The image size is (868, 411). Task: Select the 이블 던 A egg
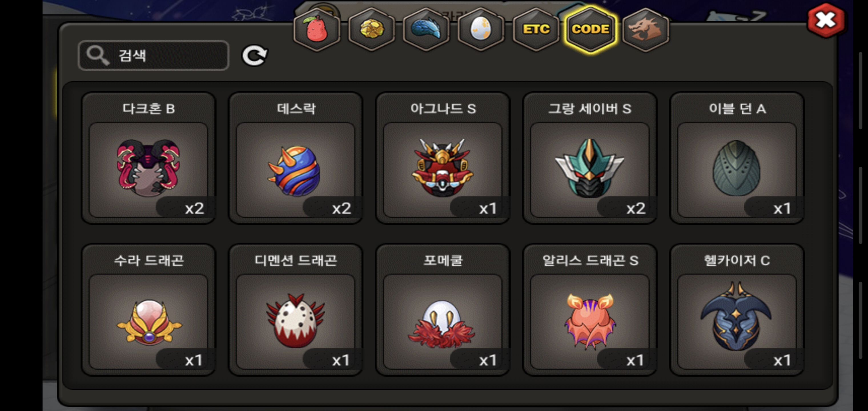tap(737, 158)
